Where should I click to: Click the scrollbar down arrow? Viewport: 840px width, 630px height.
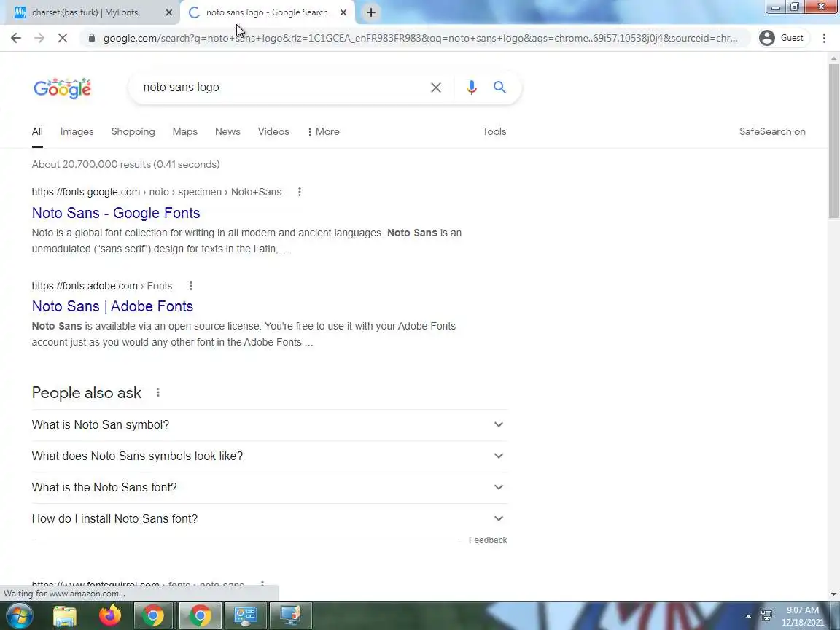click(833, 594)
